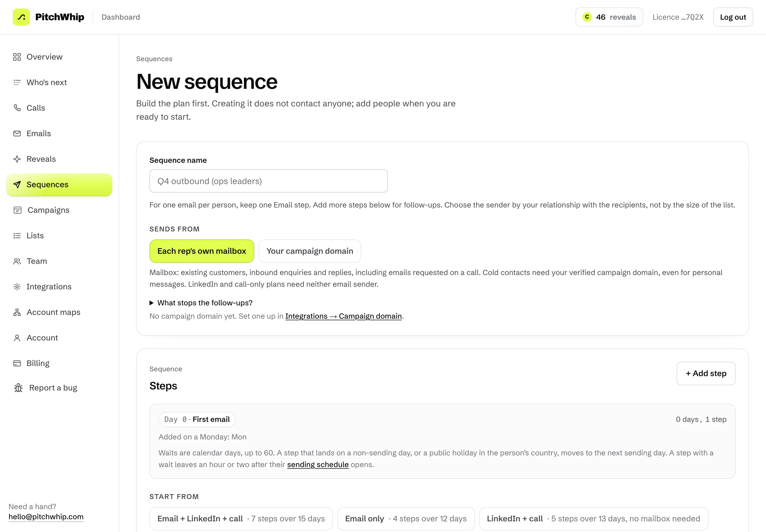
Task: Click the + Add step button
Action: (706, 373)
